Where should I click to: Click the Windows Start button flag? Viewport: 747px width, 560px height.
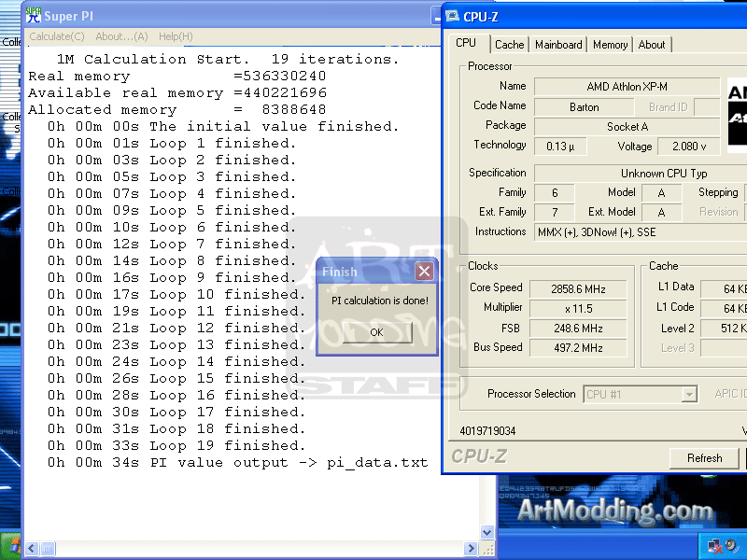tap(13, 546)
